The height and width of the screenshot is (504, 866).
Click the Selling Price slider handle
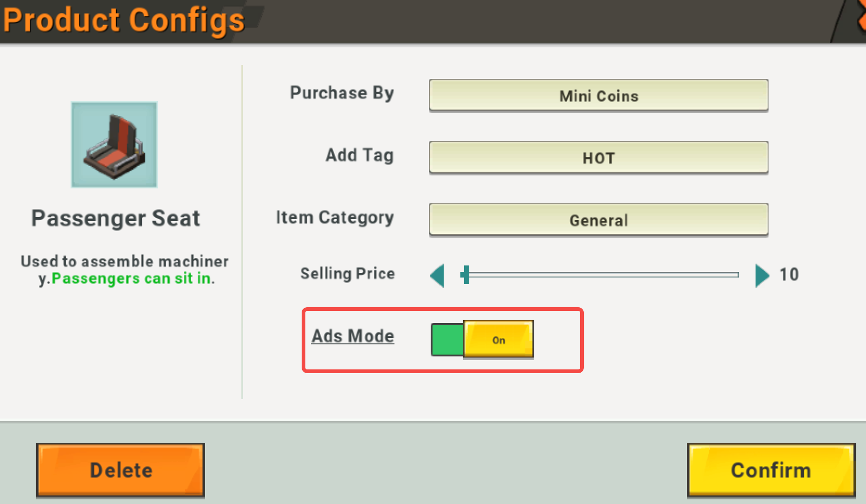click(x=466, y=275)
